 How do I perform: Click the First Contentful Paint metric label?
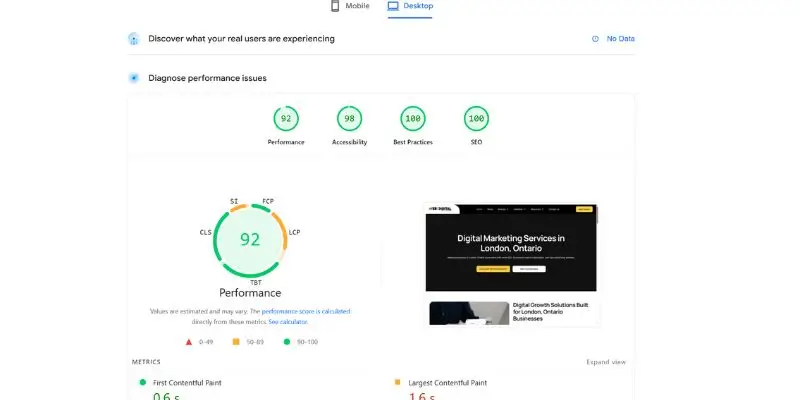point(187,383)
